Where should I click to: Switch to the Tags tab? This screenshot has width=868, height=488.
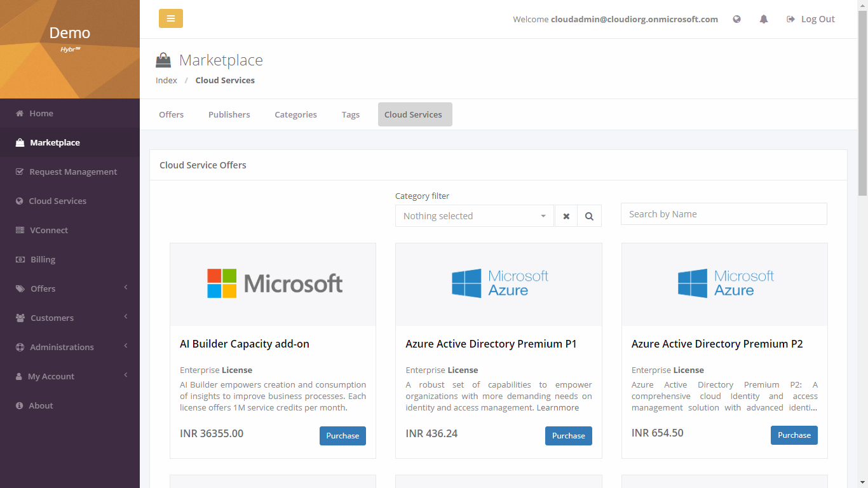(x=351, y=114)
